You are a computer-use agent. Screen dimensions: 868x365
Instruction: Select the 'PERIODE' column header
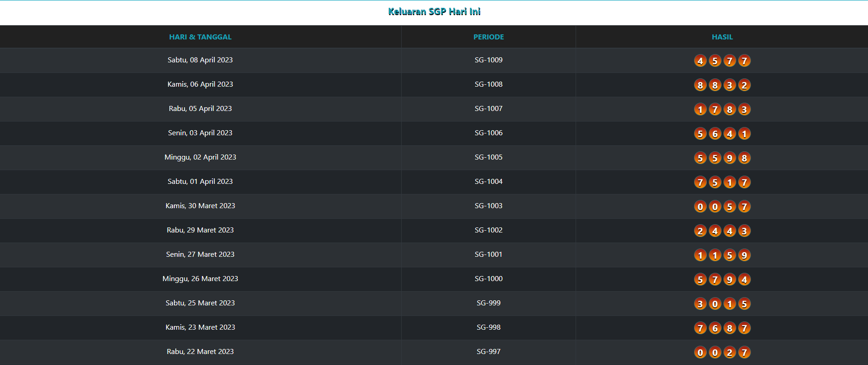488,37
